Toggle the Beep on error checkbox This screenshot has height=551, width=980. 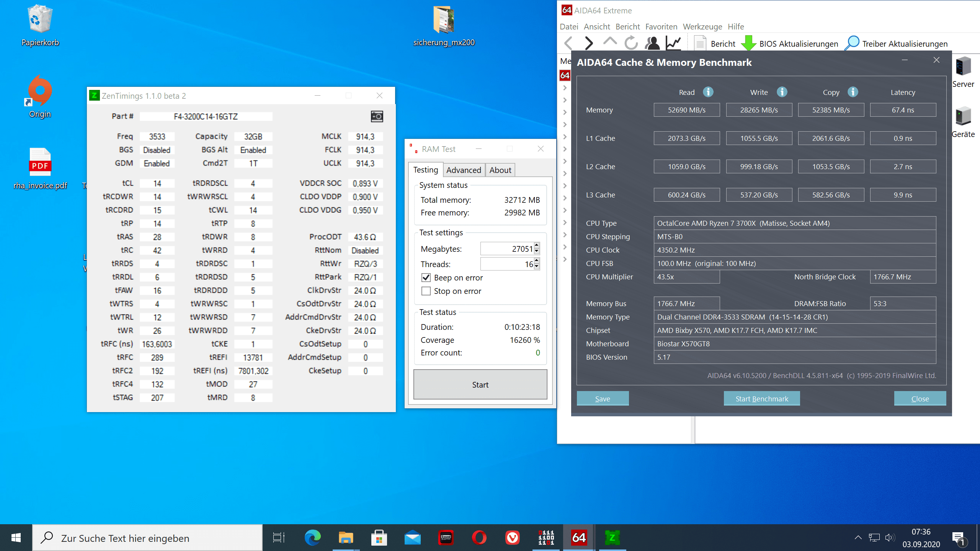point(426,278)
